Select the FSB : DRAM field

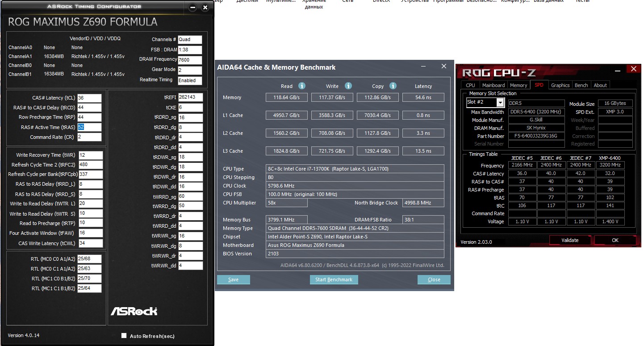tap(190, 50)
